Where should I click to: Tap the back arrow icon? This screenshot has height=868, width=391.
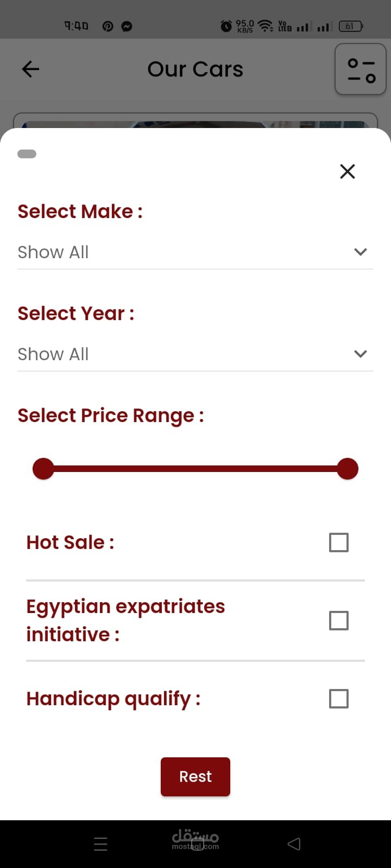[30, 69]
